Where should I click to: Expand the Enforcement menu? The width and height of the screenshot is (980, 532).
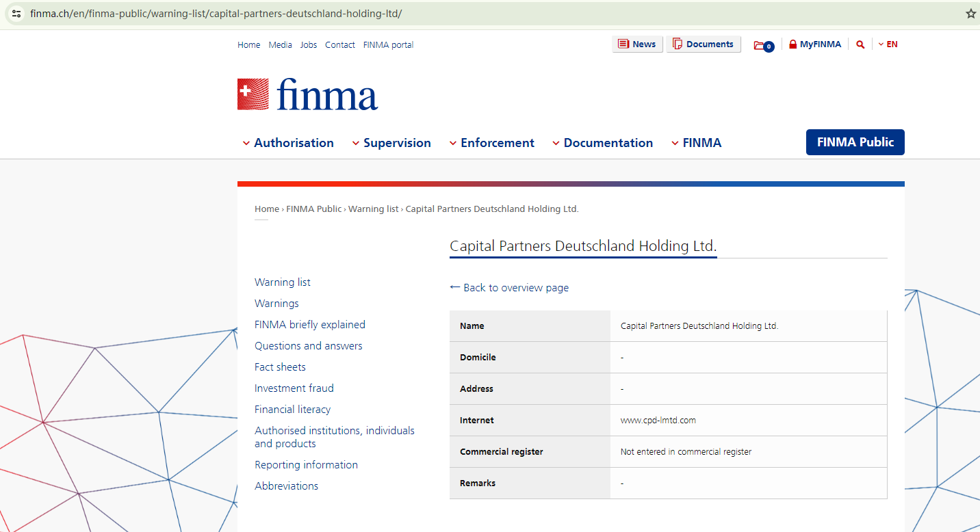pos(491,143)
